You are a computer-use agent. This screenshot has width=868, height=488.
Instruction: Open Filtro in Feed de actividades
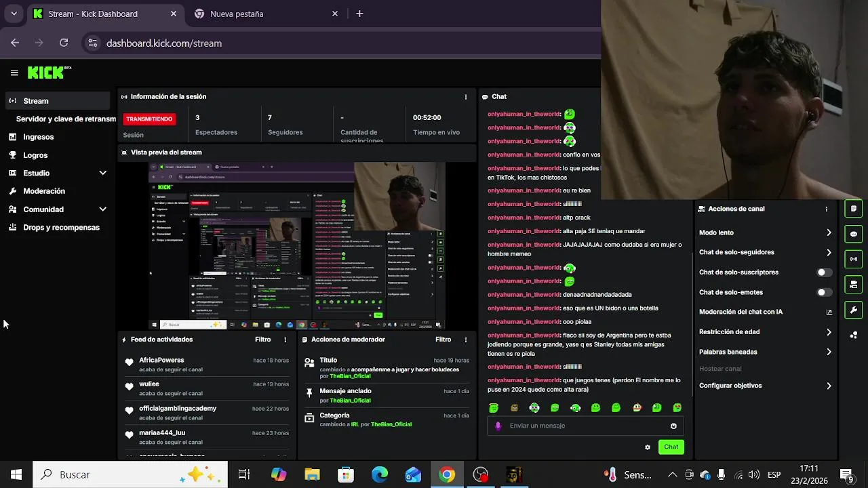[262, 340]
